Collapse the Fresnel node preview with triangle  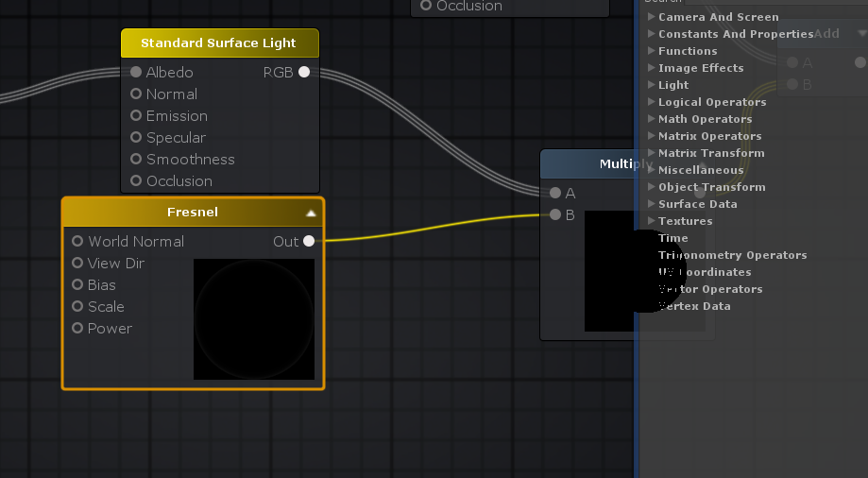pyautogui.click(x=311, y=213)
